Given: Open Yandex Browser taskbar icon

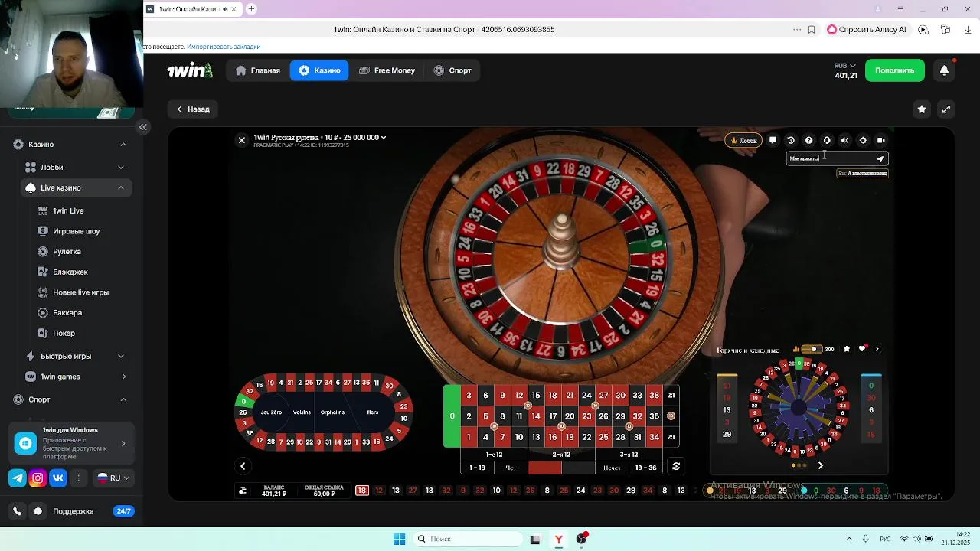Looking at the screenshot, I should pos(558,540).
